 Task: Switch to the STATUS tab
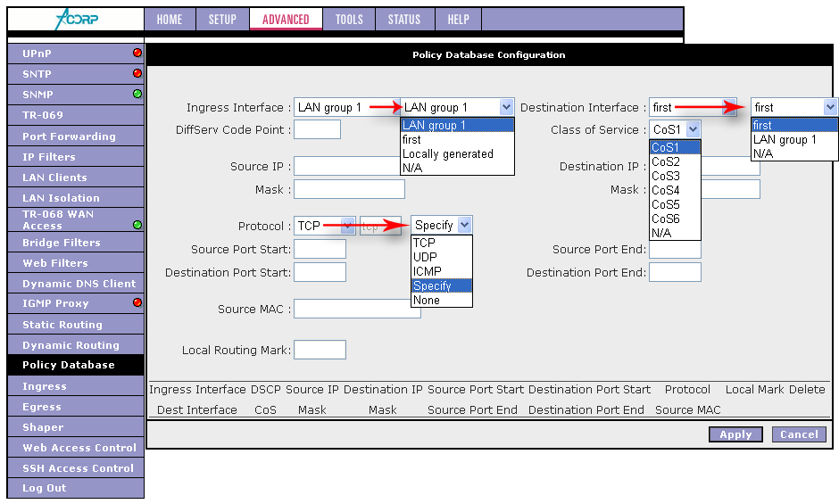[403, 20]
